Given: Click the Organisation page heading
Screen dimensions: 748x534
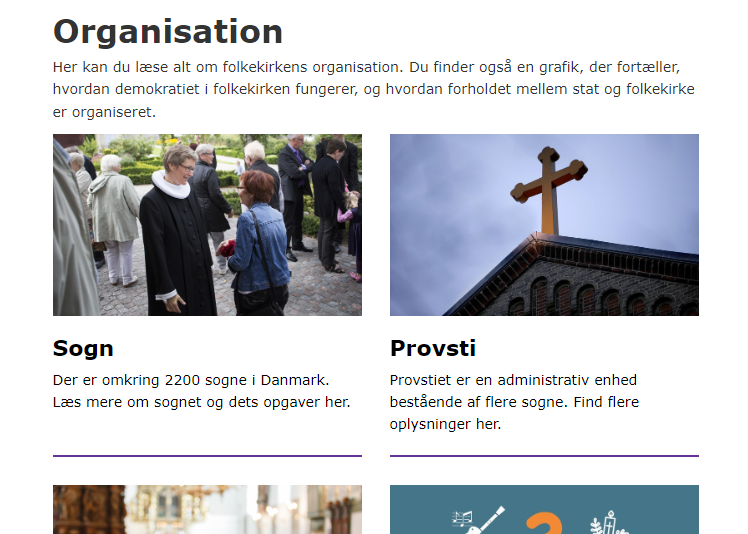Looking at the screenshot, I should (x=168, y=31).
